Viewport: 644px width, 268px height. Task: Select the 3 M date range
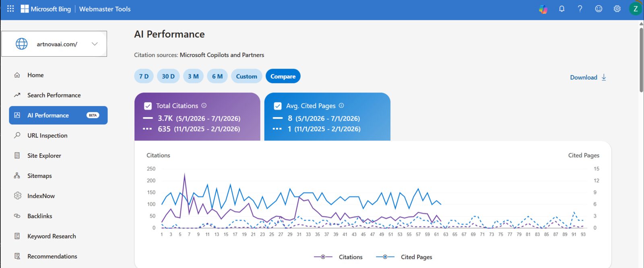tap(193, 76)
